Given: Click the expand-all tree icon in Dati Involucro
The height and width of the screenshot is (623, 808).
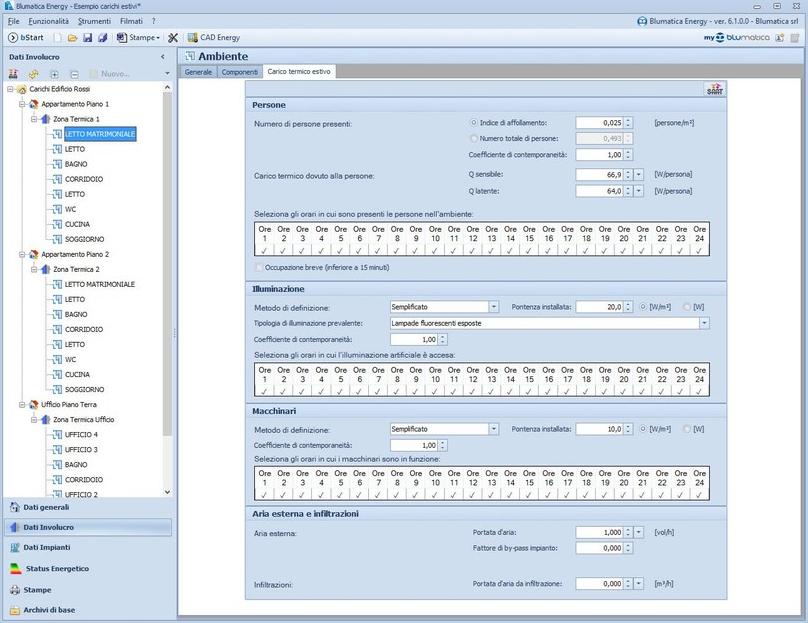Looking at the screenshot, I should [x=54, y=74].
